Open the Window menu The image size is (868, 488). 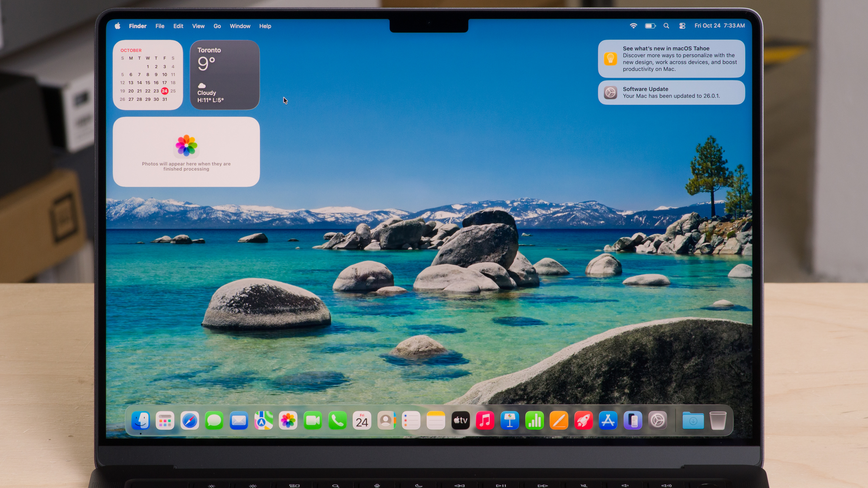[x=240, y=26]
